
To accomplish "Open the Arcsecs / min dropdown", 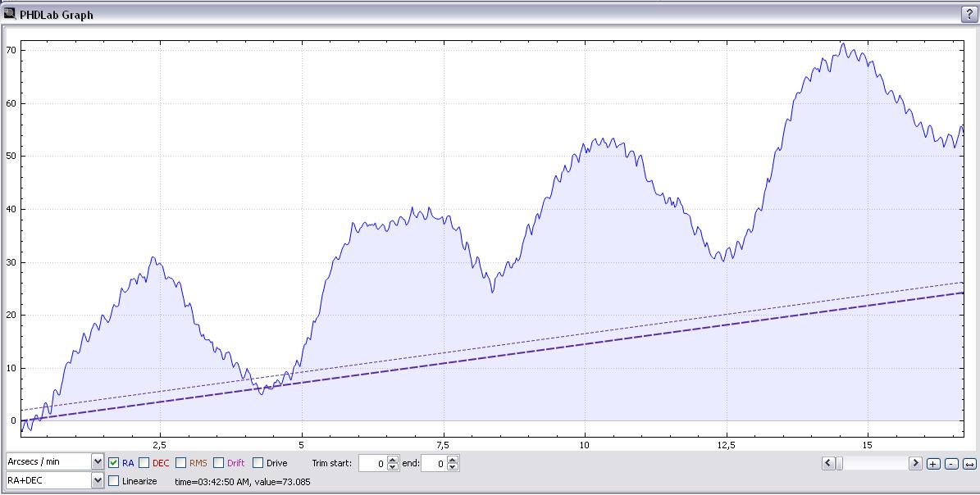I will (x=55, y=461).
